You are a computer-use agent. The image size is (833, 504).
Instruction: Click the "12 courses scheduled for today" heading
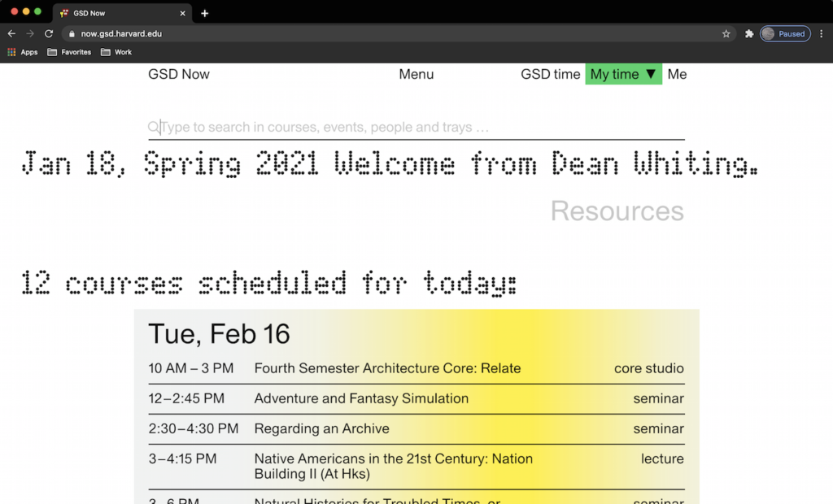point(268,283)
